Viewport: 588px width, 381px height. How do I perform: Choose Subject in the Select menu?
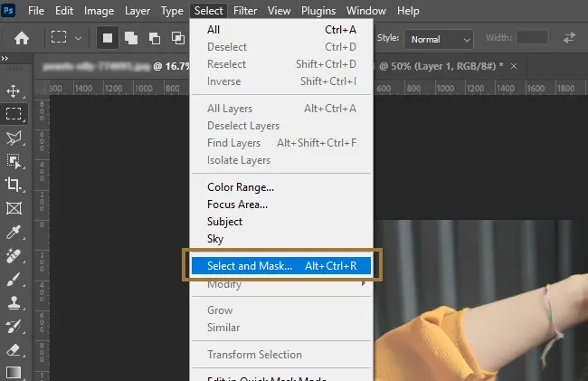tap(281, 222)
